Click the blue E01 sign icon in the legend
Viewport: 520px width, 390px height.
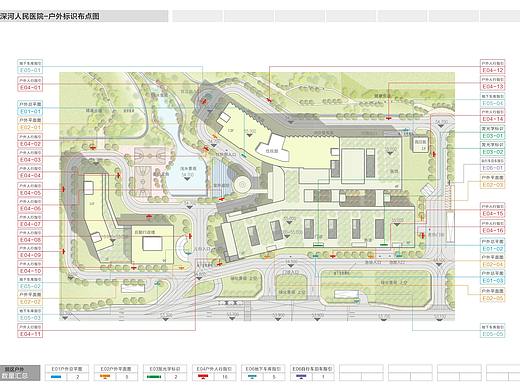click(x=56, y=377)
